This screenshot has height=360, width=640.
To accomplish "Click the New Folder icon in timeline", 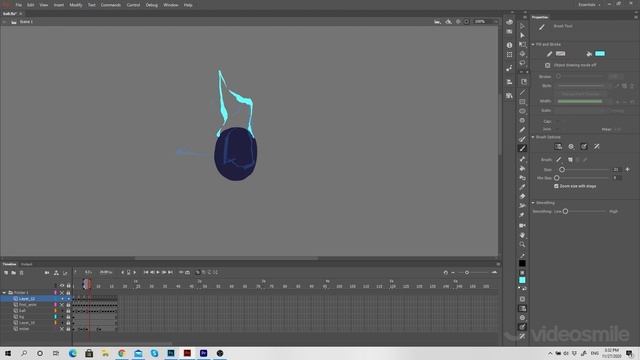I will coord(13,273).
